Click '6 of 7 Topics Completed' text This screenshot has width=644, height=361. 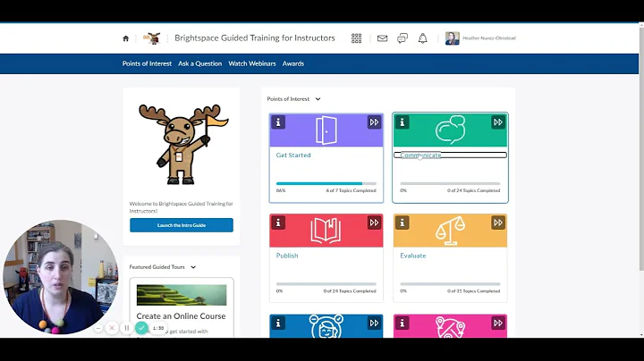tap(352, 190)
